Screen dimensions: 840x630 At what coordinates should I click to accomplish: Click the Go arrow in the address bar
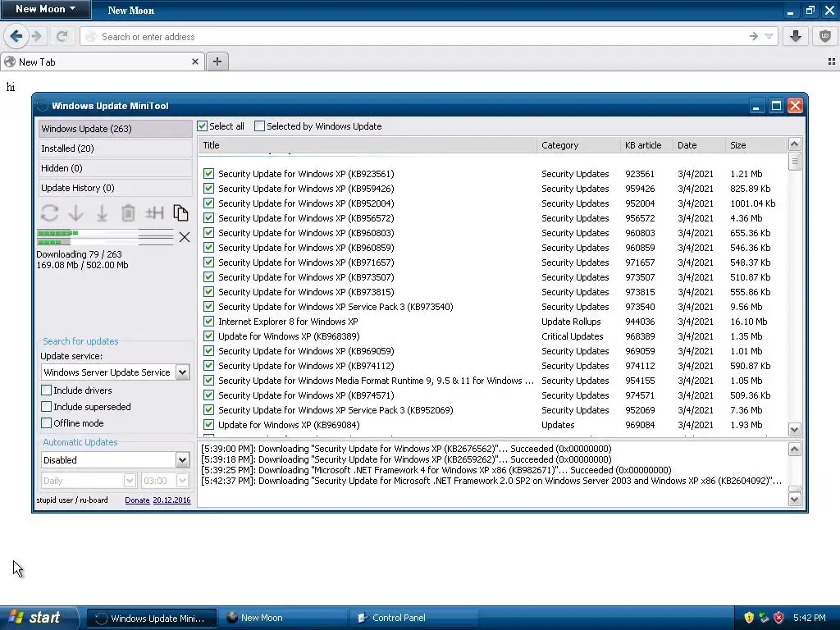pyautogui.click(x=754, y=36)
